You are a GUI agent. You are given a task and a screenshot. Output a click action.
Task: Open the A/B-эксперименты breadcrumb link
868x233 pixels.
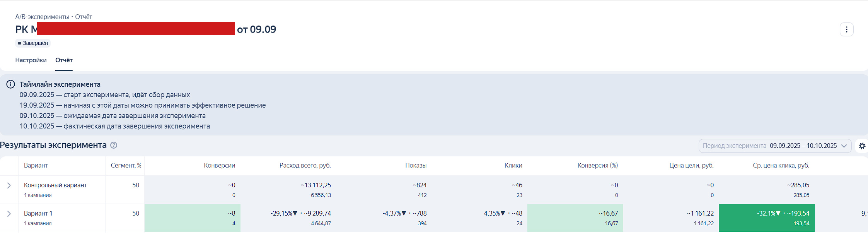pyautogui.click(x=42, y=17)
